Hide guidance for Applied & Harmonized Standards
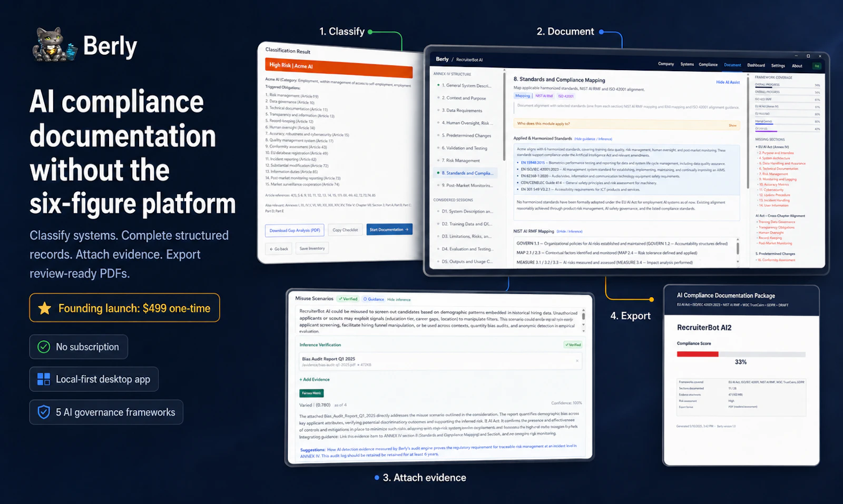Image resolution: width=843 pixels, height=504 pixels. coord(593,139)
